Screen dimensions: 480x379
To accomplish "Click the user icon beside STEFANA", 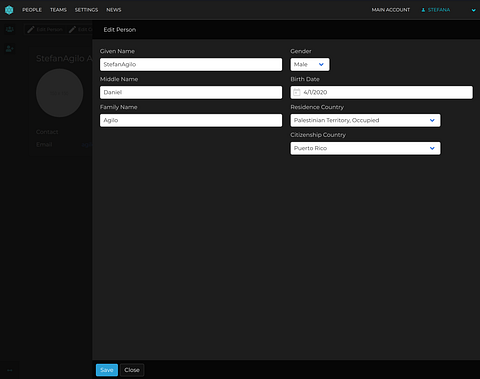I will point(423,10).
